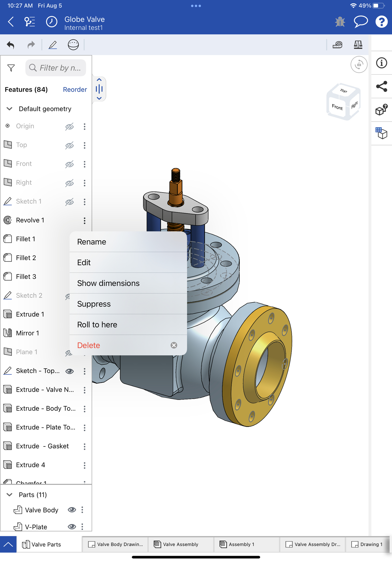Click the undo arrow icon
Screen dimensions: 392x562
point(11,45)
